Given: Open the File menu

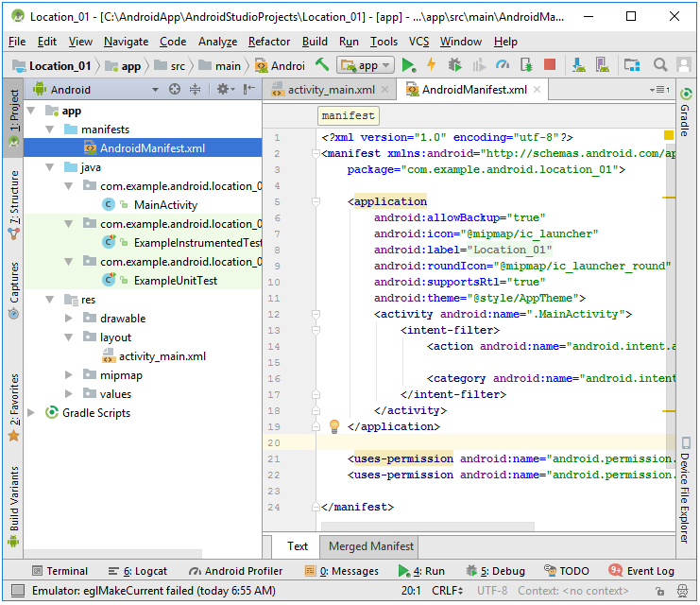Looking at the screenshot, I should (x=17, y=42).
